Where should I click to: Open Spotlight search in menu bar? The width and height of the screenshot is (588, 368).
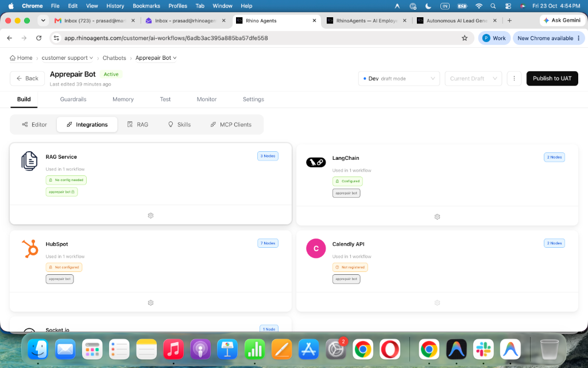pos(493,6)
